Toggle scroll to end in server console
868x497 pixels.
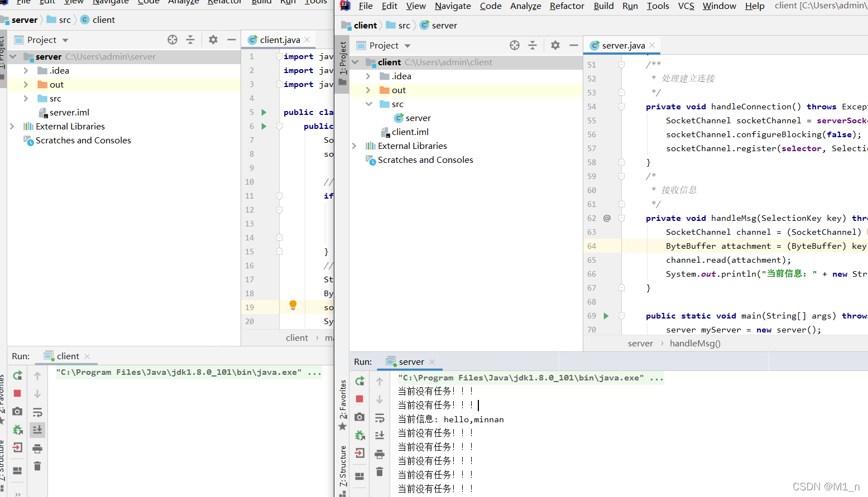[x=380, y=435]
